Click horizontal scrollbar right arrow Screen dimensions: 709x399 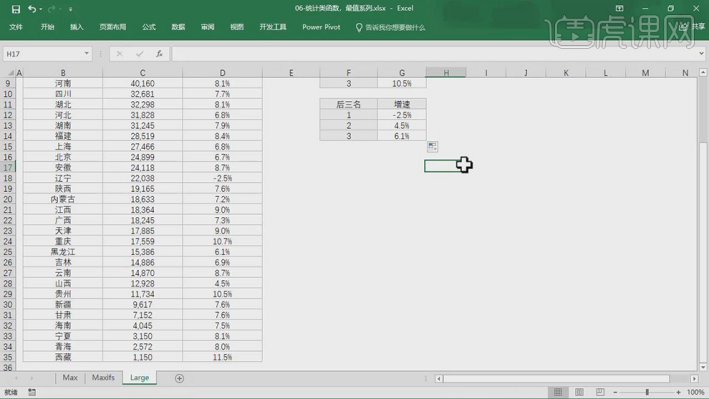pyautogui.click(x=694, y=379)
